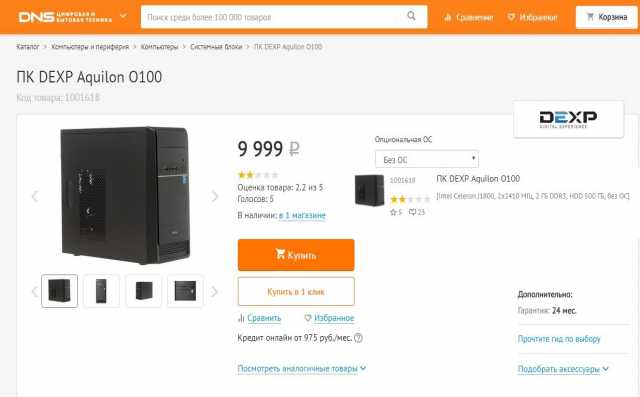Click the credit info question mark icon
This screenshot has height=397, width=640.
[358, 338]
